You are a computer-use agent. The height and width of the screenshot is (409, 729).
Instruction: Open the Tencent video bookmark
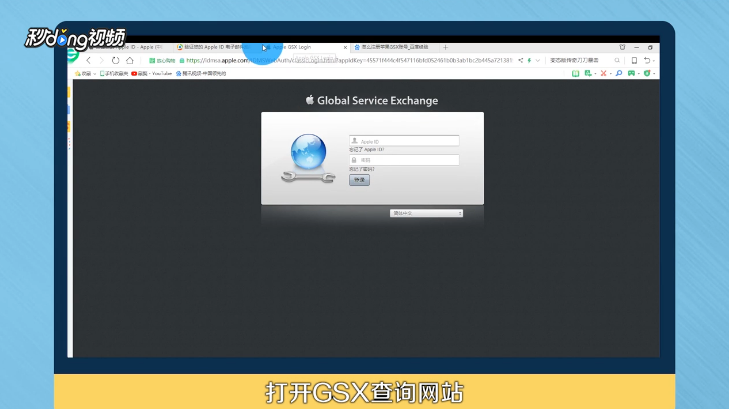(x=201, y=73)
